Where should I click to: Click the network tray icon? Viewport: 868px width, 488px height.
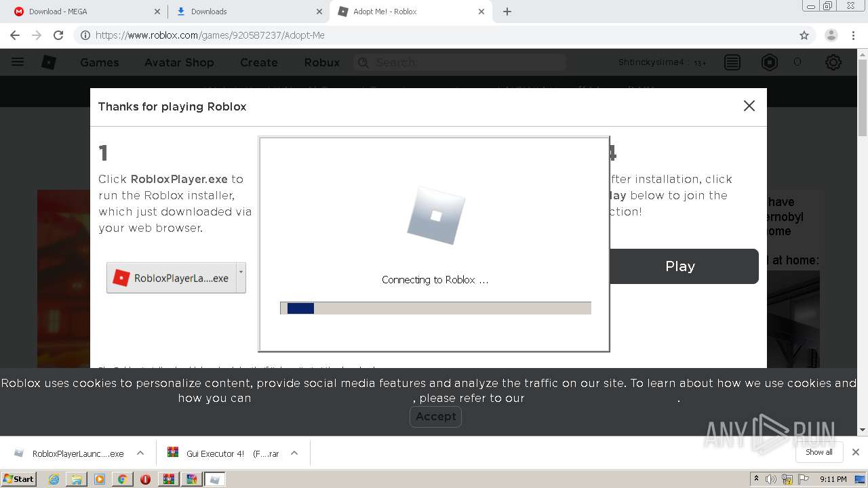pyautogui.click(x=787, y=479)
